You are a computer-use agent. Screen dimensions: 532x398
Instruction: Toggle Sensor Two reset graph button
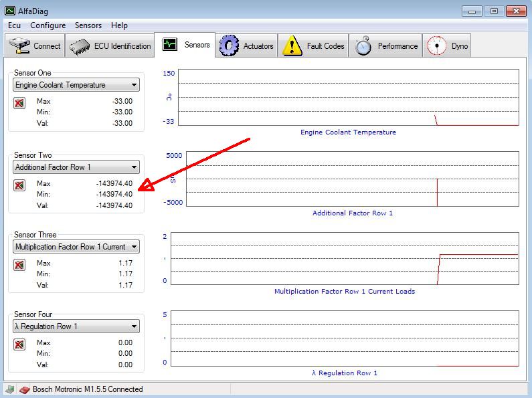click(x=19, y=185)
